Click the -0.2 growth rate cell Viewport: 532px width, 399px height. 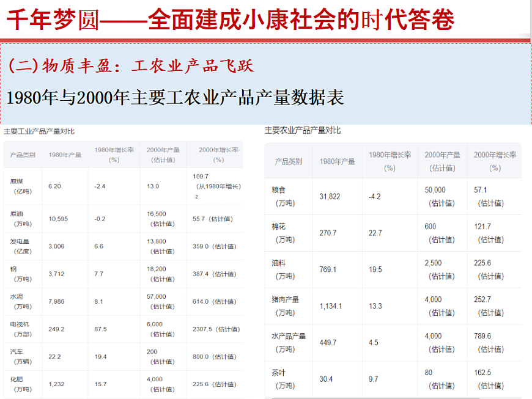coord(100,219)
